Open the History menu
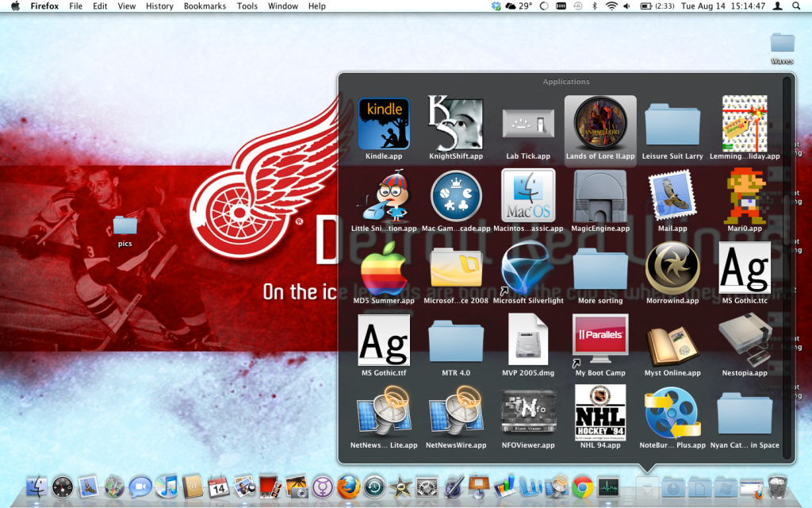The height and width of the screenshot is (508, 812). click(x=159, y=6)
